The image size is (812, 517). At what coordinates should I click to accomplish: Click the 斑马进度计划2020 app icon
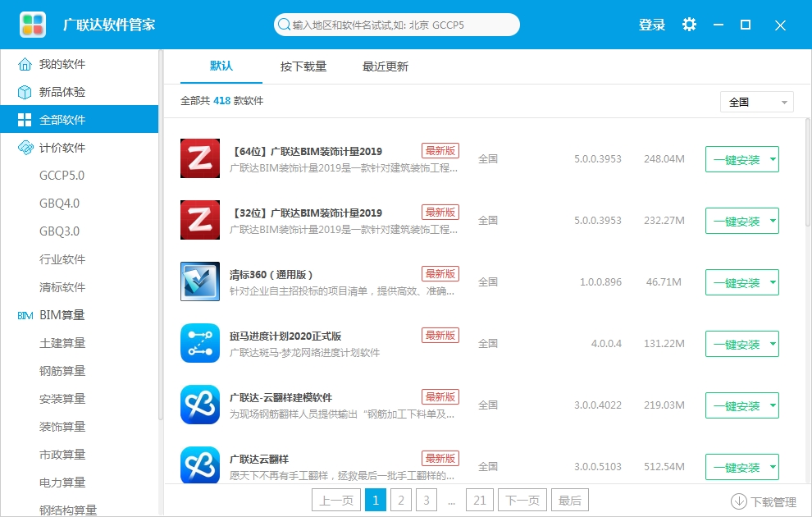(x=200, y=343)
